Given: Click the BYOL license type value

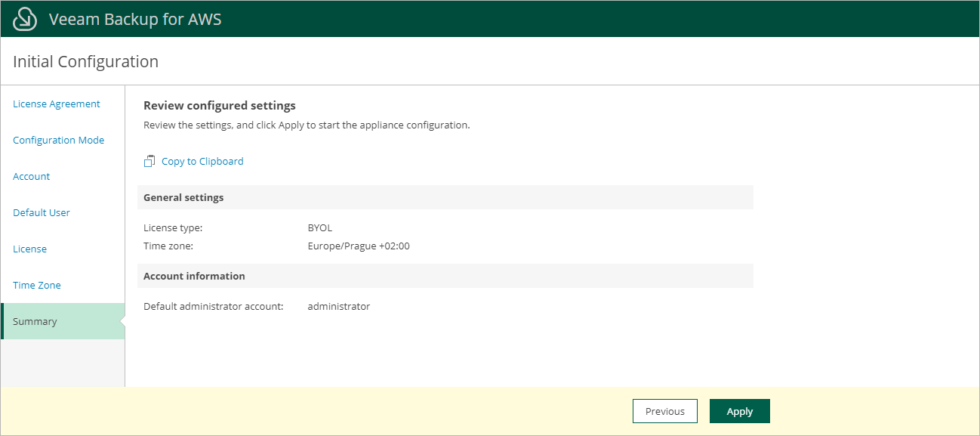Looking at the screenshot, I should tap(320, 227).
